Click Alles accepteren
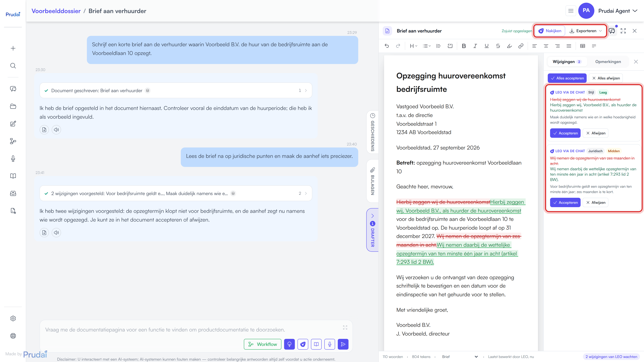 tap(567, 78)
